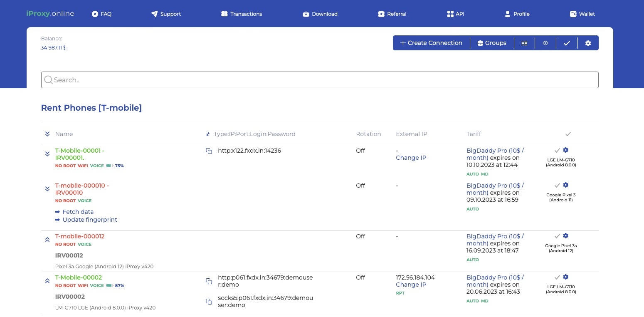Click Change IP under 172.56.184.104
Screen dimensions: 644x317
[411, 285]
